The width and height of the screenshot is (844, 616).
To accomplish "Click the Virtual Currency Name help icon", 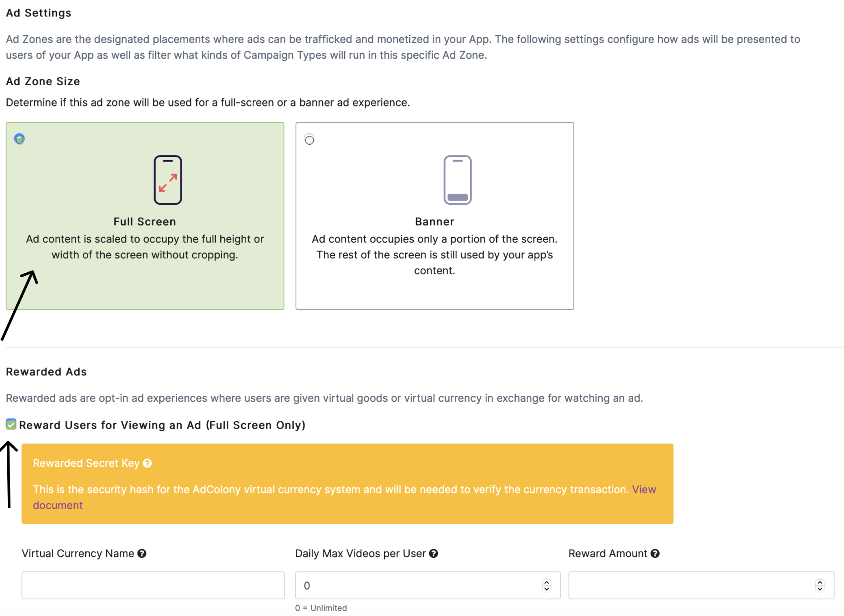I will coord(142,554).
